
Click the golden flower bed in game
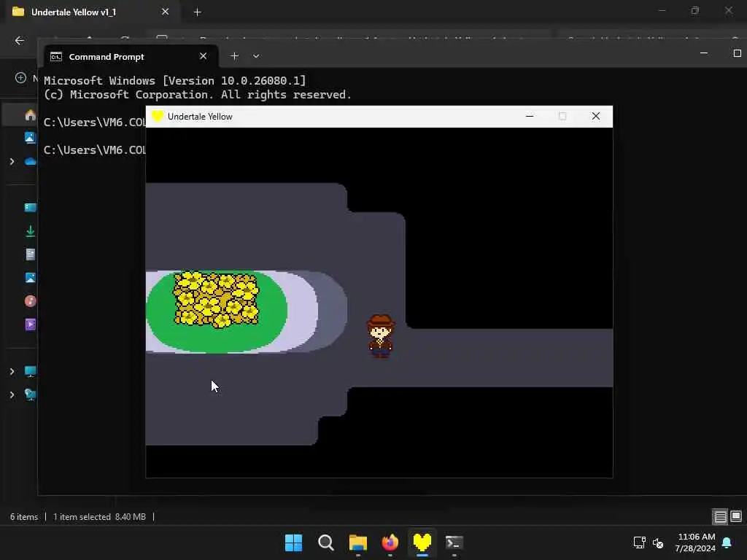pos(216,299)
